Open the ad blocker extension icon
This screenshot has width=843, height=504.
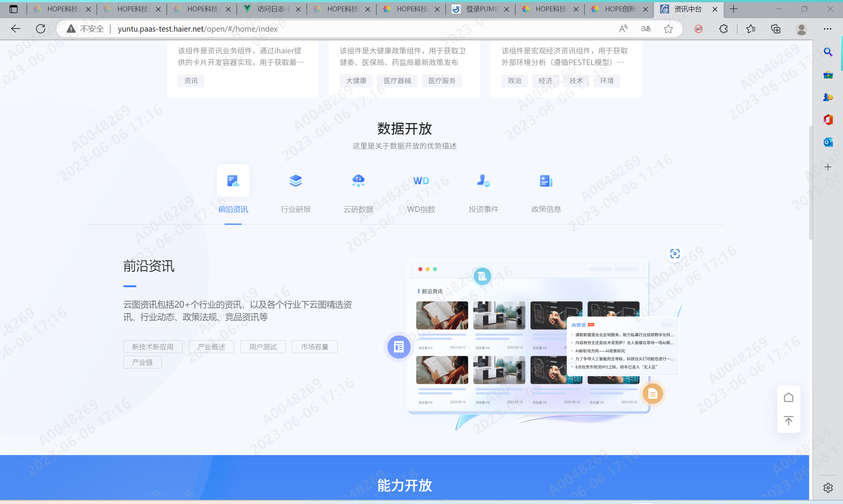click(698, 29)
